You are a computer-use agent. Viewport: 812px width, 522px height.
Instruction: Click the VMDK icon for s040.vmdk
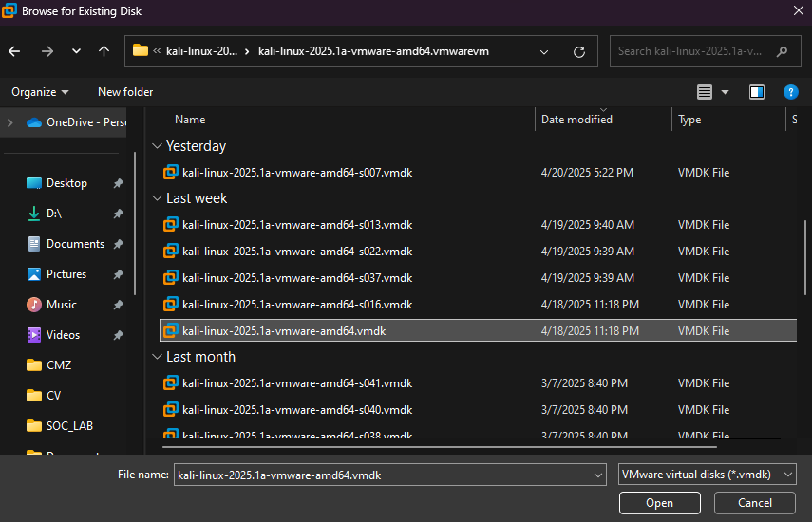click(x=170, y=409)
